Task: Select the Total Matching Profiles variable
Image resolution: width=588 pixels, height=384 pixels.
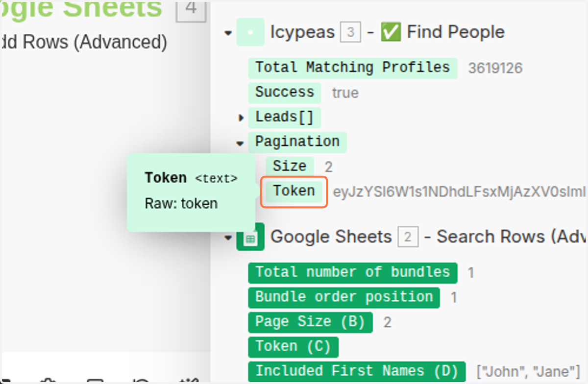Action: tap(353, 68)
